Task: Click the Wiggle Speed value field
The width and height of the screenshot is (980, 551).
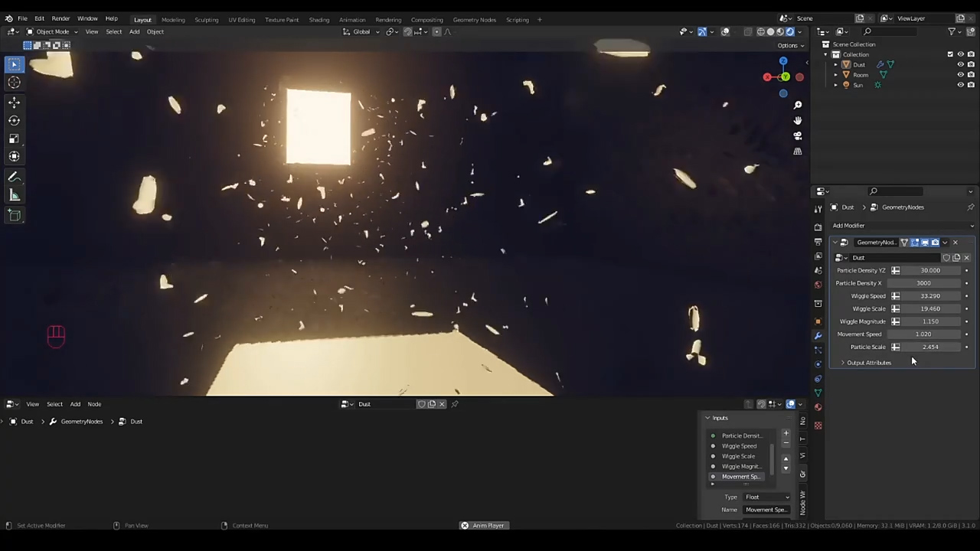Action: 929,296
